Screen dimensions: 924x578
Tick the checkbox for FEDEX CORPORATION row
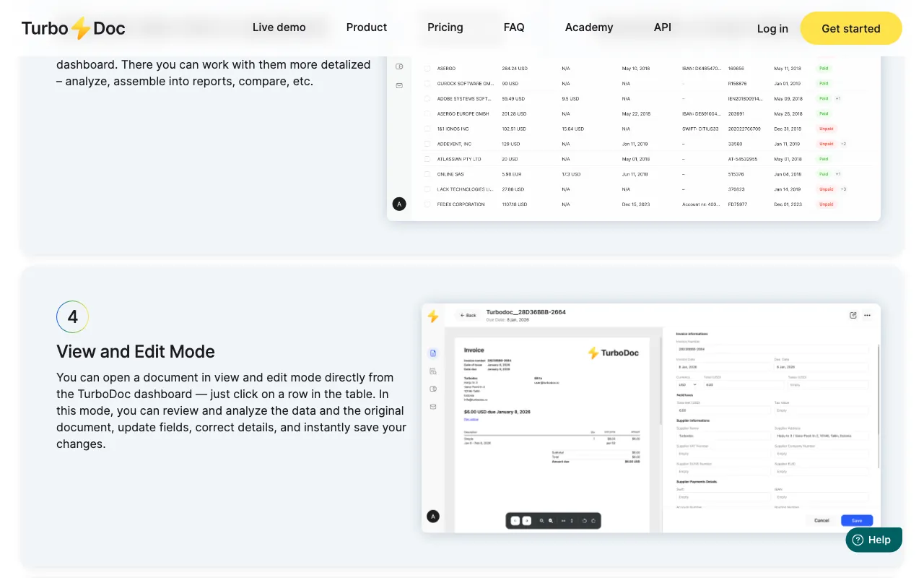click(x=427, y=204)
